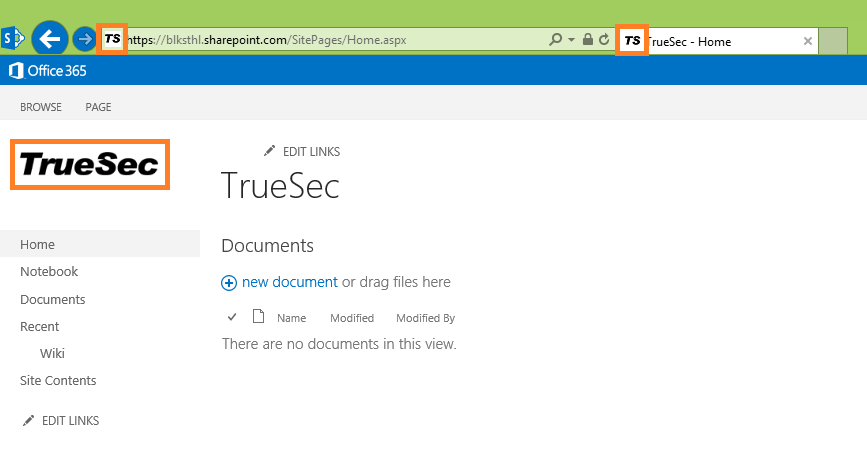Viewport: 867px width, 452px height.
Task: Click the browser Forward arrow button
Action: tap(85, 39)
